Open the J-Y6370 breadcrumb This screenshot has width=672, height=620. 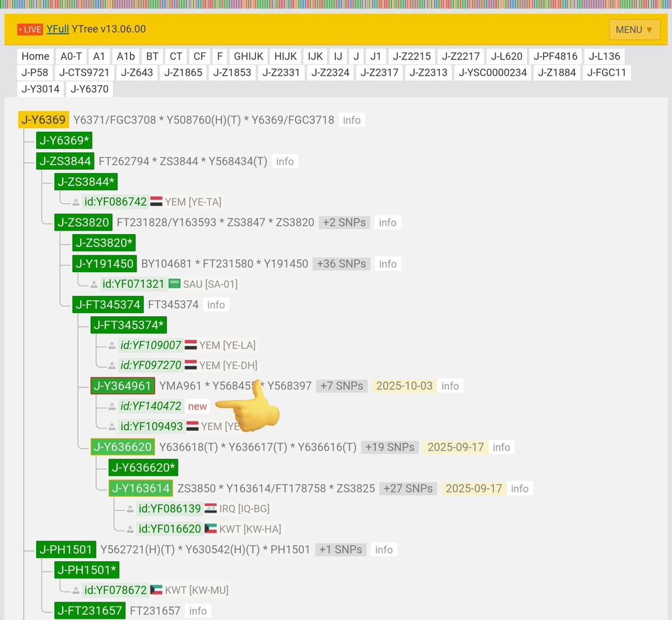pos(90,88)
